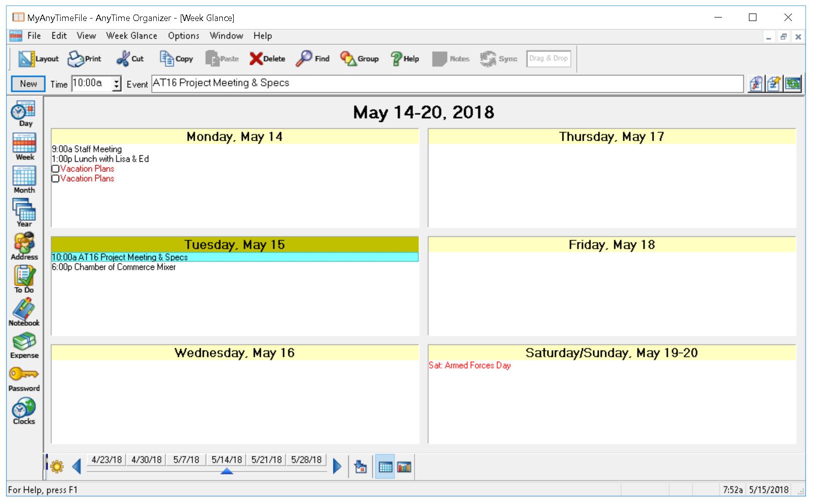815x504 pixels.
Task: Open the Password manager
Action: click(x=24, y=376)
